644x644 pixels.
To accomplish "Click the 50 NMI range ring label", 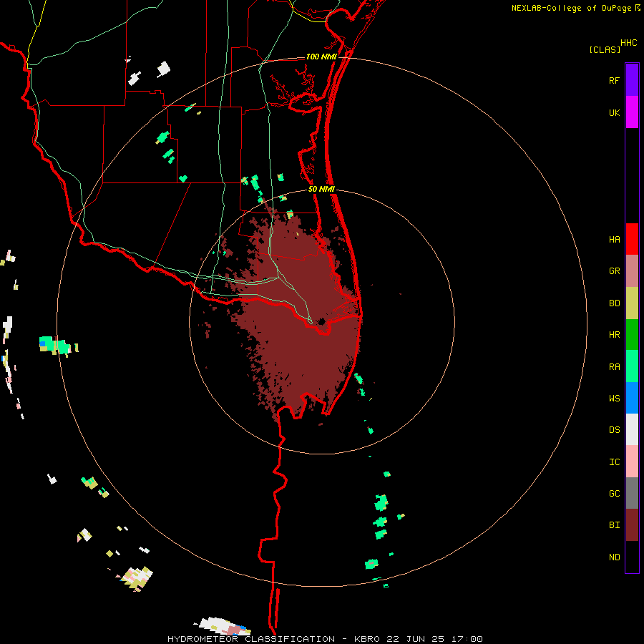I will (x=321, y=189).
